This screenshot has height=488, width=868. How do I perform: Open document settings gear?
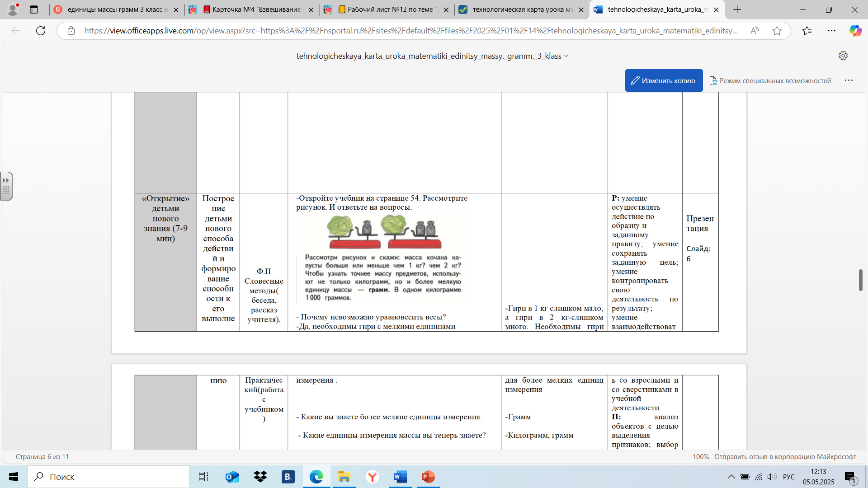tap(843, 56)
